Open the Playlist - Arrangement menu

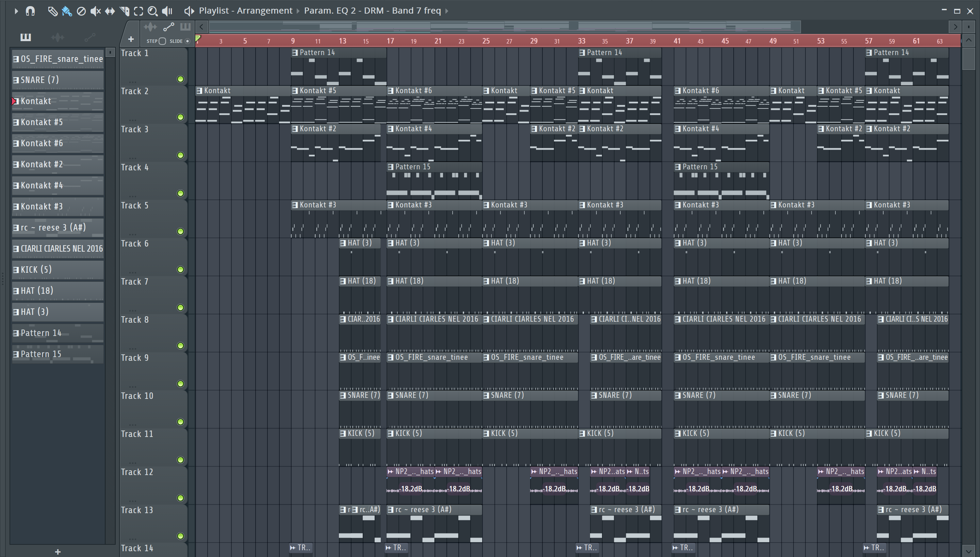tap(245, 11)
